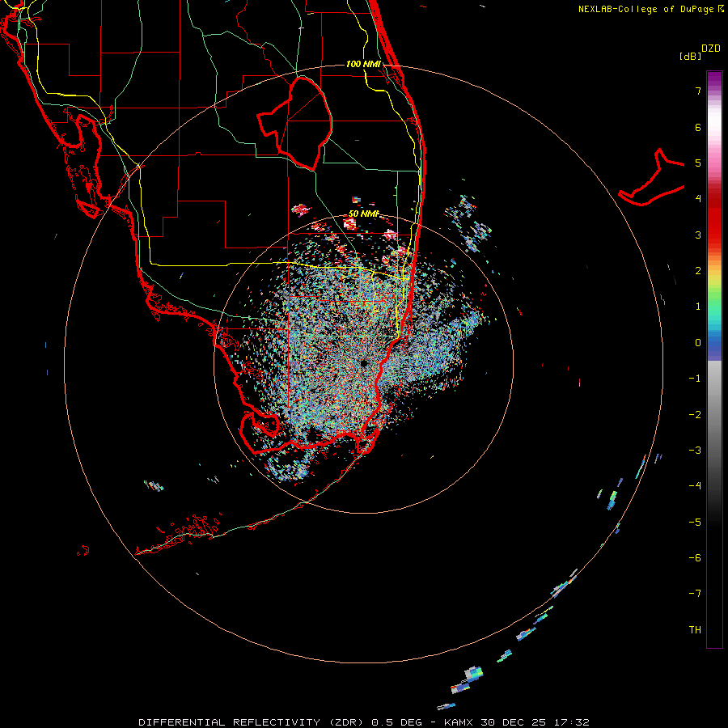The image size is (728, 728).
Task: Click the -6 value on the color scale
Action: (695, 558)
